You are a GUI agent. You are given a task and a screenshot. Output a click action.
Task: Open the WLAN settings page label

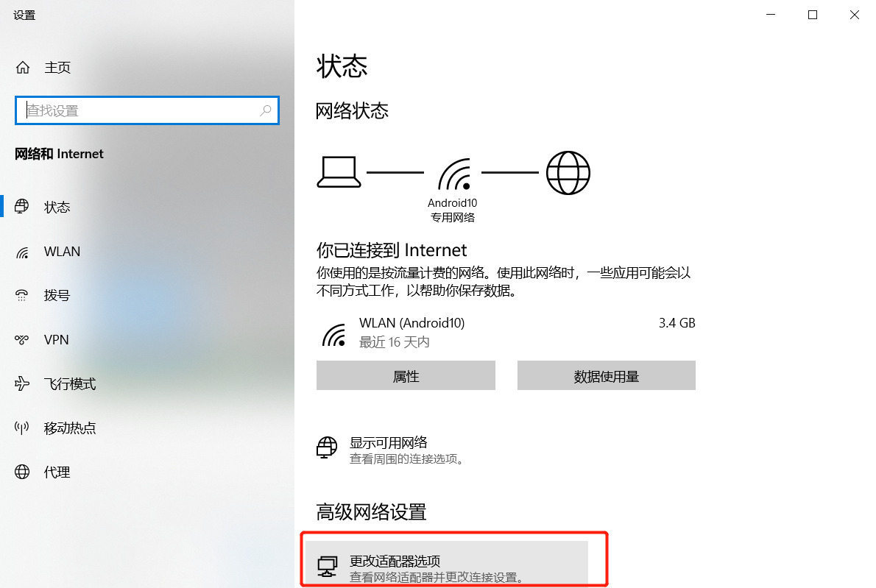62,252
